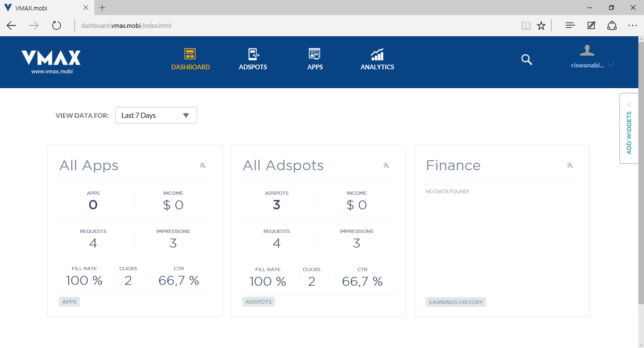Image resolution: width=644 pixels, height=348 pixels.
Task: Open the Analytics chart icon
Action: (x=377, y=54)
